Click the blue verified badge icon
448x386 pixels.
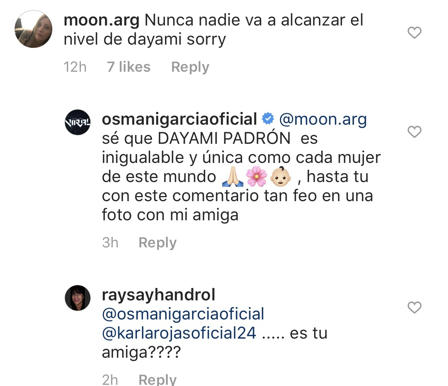[x=268, y=119]
